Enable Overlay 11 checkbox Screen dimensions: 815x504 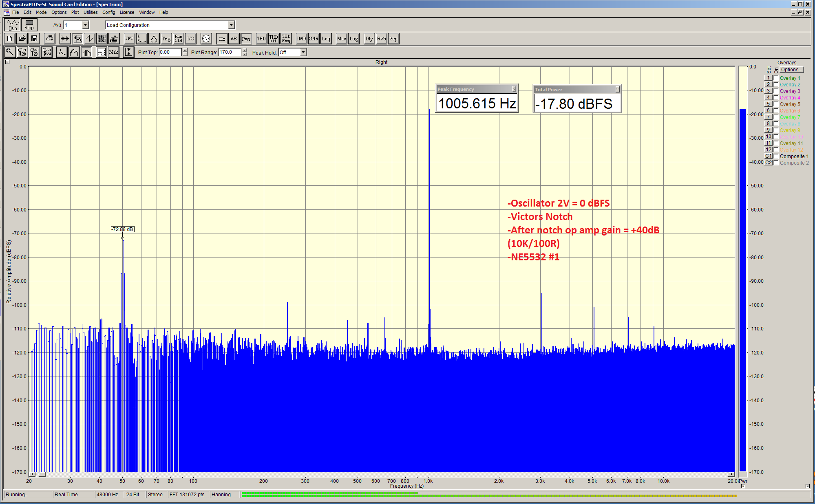(776, 143)
